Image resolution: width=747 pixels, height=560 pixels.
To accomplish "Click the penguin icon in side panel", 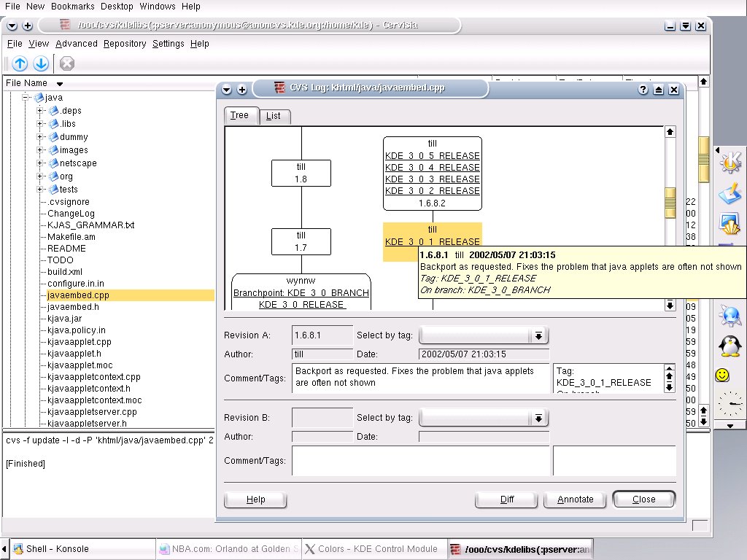I will (x=729, y=346).
